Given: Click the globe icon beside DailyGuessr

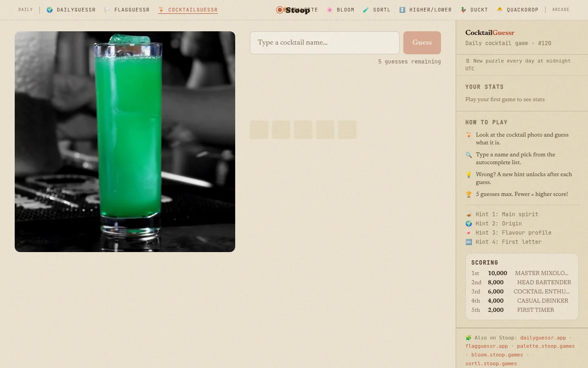Looking at the screenshot, I should 50,10.
